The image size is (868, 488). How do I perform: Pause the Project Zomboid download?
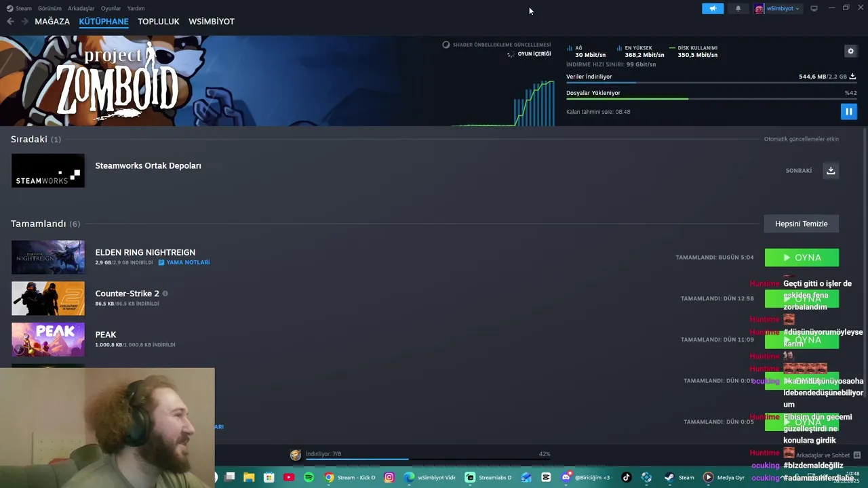pyautogui.click(x=848, y=112)
